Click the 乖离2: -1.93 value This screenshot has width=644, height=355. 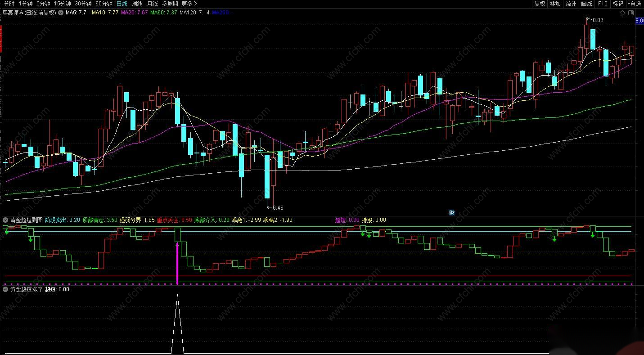pos(278,220)
